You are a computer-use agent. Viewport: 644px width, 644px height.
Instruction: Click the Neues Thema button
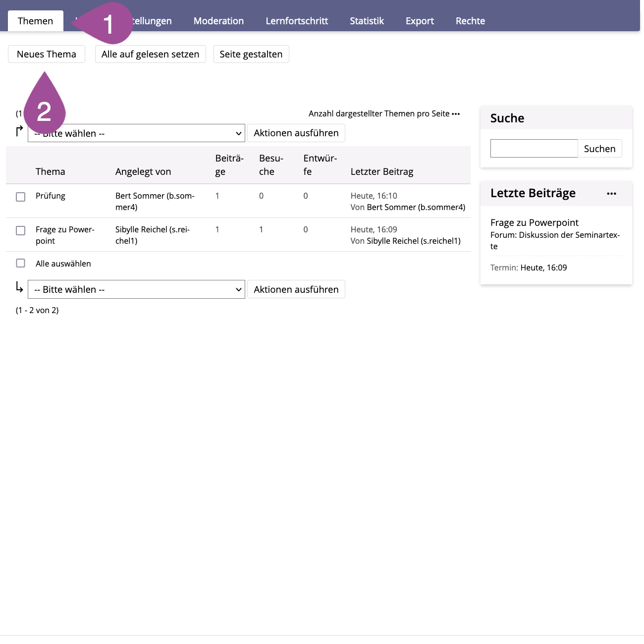pyautogui.click(x=47, y=54)
